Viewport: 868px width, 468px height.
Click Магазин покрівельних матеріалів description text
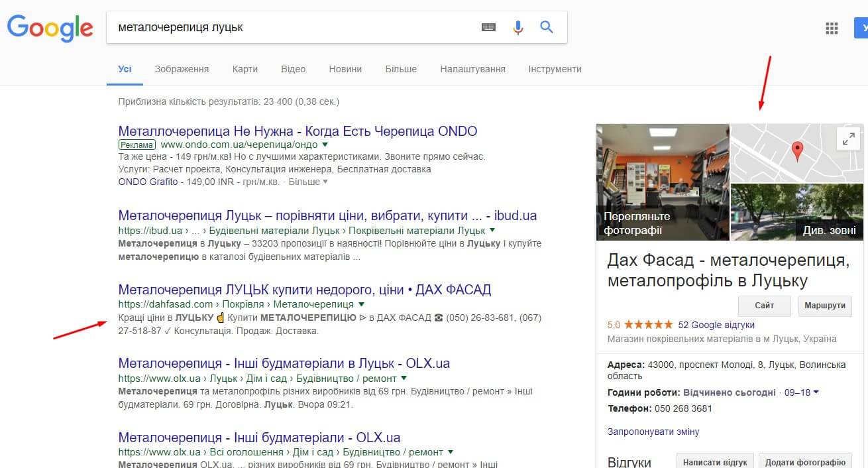722,339
